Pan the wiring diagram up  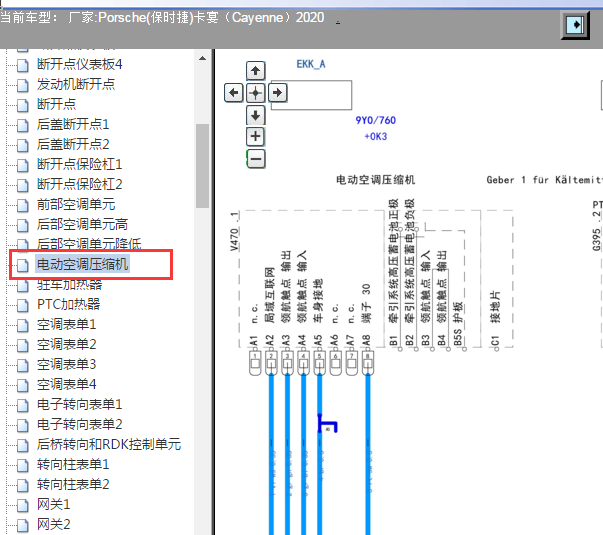pos(255,71)
